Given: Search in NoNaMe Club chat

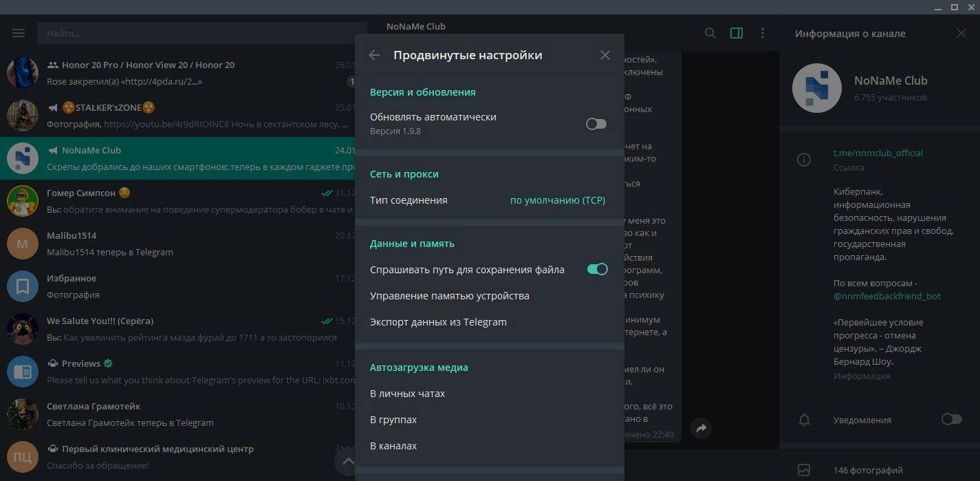Looking at the screenshot, I should [710, 33].
